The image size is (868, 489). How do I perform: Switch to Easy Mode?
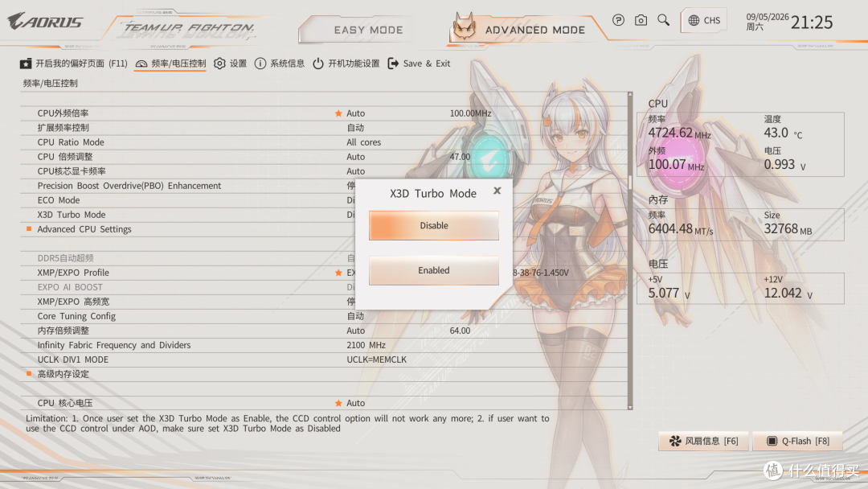click(368, 30)
